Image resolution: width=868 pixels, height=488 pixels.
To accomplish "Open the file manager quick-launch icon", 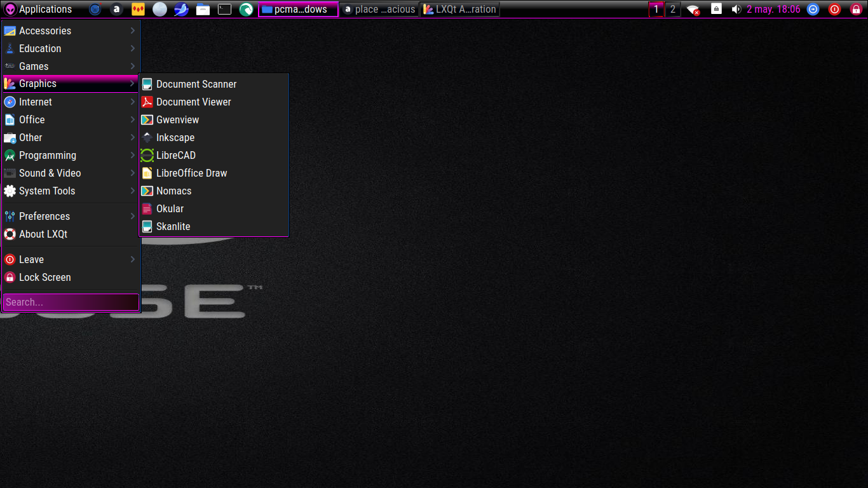I will (203, 10).
